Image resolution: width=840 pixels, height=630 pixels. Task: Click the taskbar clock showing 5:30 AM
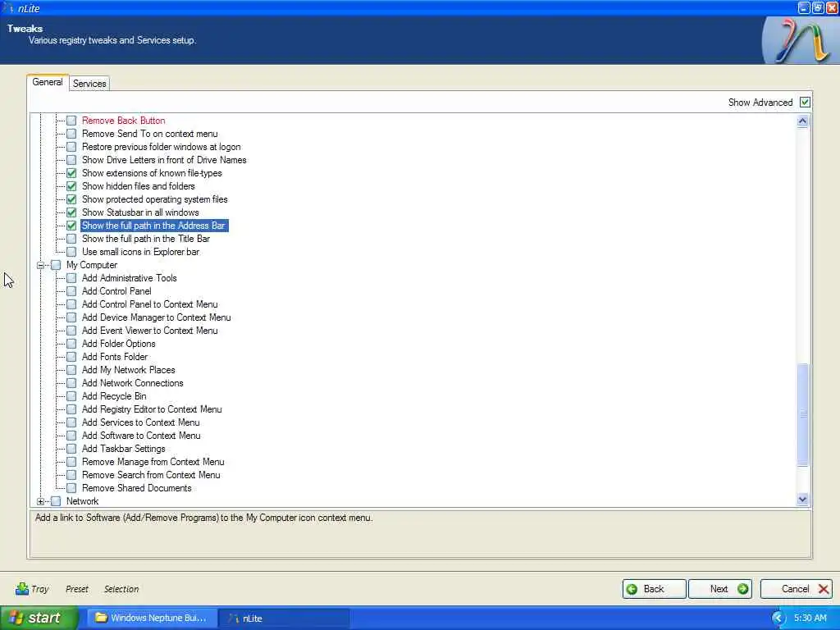pyautogui.click(x=810, y=619)
